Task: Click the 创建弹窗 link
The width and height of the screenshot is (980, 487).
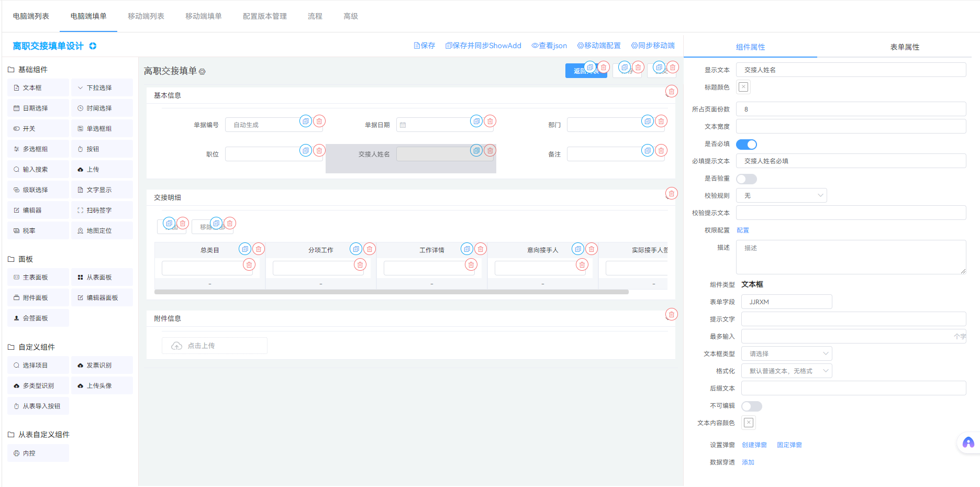Action: 754,445
